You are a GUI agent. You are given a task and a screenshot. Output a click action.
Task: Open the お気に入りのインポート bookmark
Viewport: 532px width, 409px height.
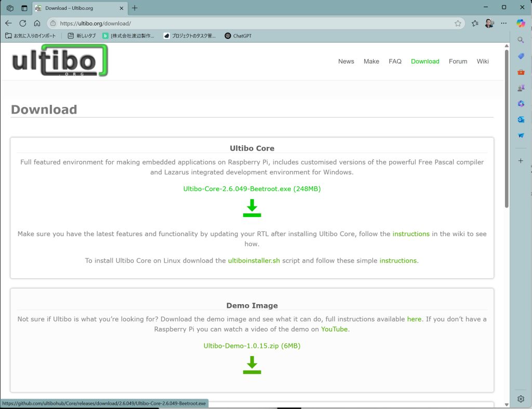(31, 36)
